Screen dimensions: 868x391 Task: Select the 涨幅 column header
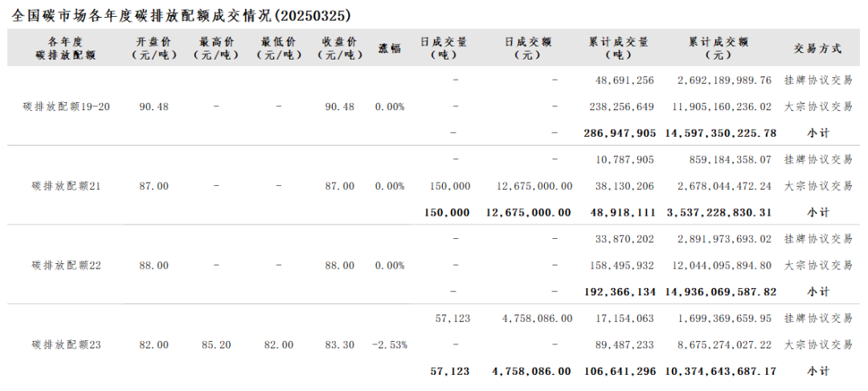389,48
